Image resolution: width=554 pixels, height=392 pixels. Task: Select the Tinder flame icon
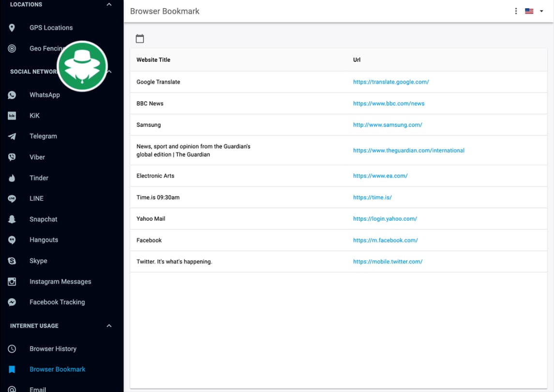click(12, 178)
